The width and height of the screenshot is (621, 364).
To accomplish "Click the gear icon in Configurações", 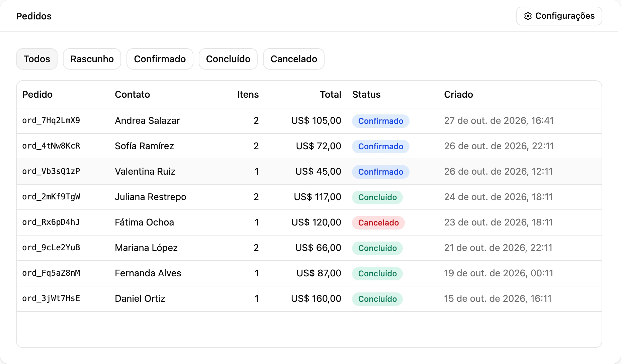I will pos(528,16).
